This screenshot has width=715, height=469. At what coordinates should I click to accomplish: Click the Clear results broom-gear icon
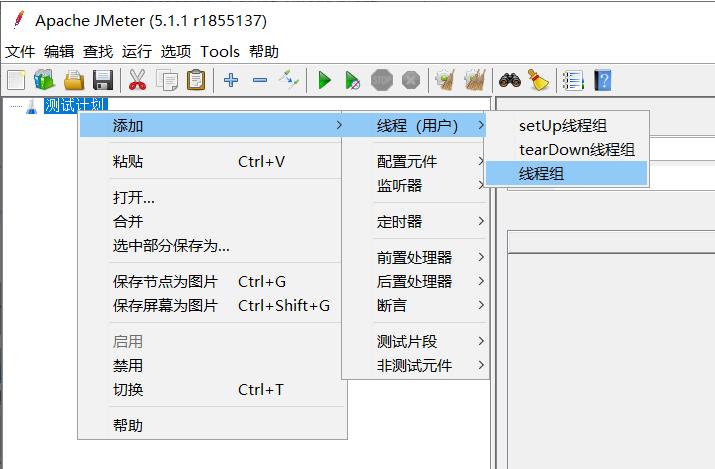point(446,80)
